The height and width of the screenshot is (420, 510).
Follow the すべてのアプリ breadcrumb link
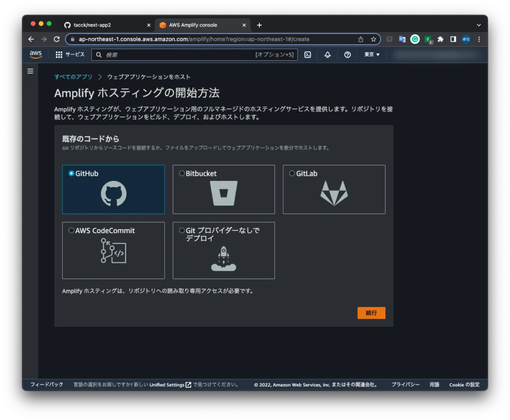coord(73,77)
